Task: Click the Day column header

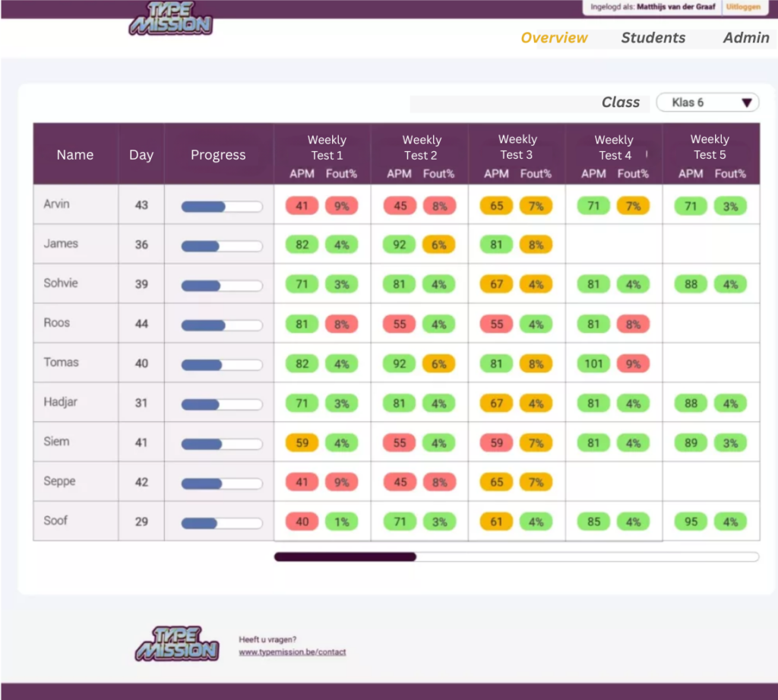Action: tap(141, 155)
